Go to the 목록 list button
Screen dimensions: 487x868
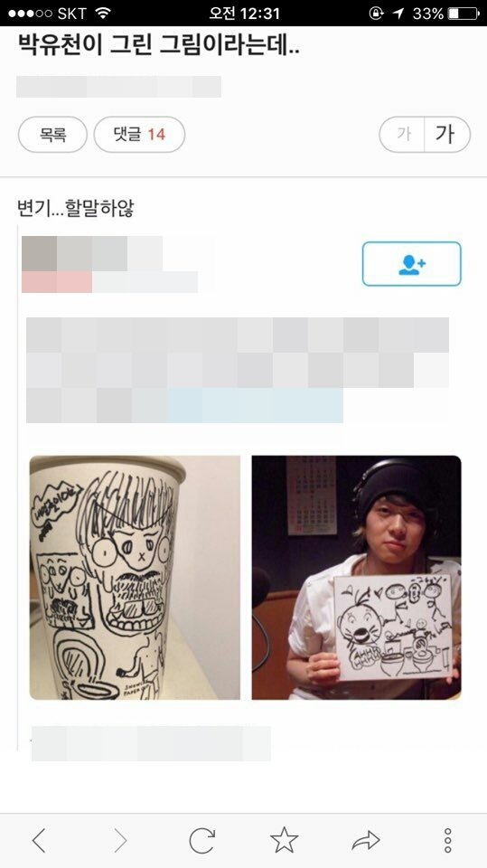[x=52, y=135]
